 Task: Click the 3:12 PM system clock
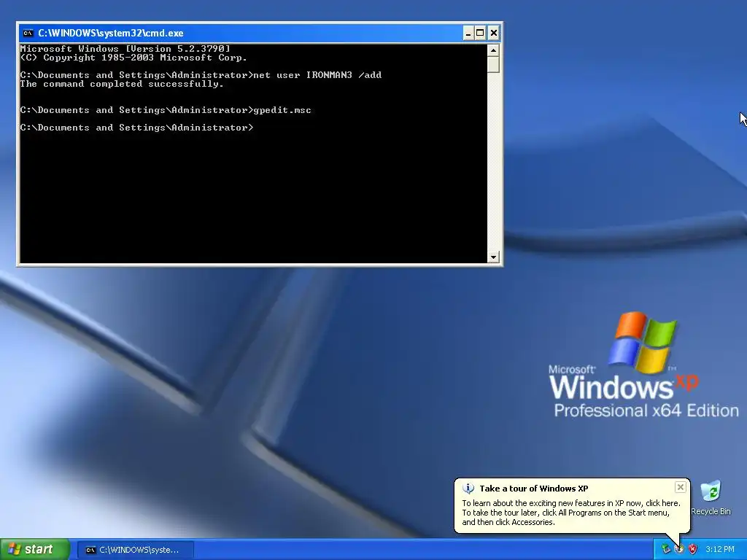[x=720, y=550]
